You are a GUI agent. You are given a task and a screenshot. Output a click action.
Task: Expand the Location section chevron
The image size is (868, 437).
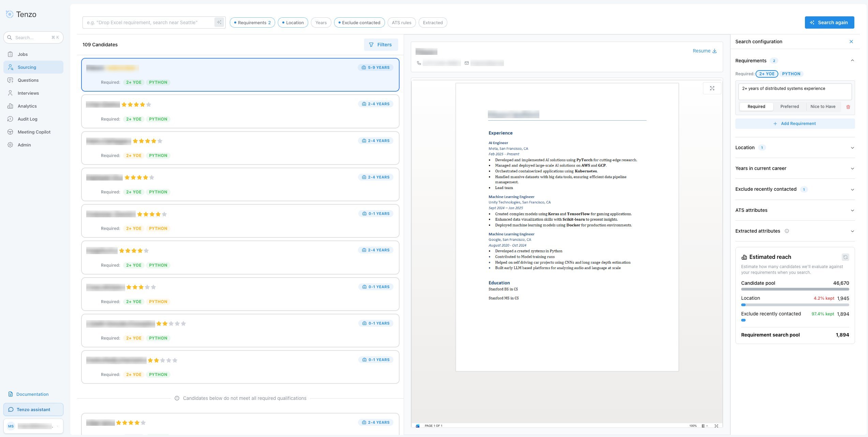pyautogui.click(x=852, y=148)
